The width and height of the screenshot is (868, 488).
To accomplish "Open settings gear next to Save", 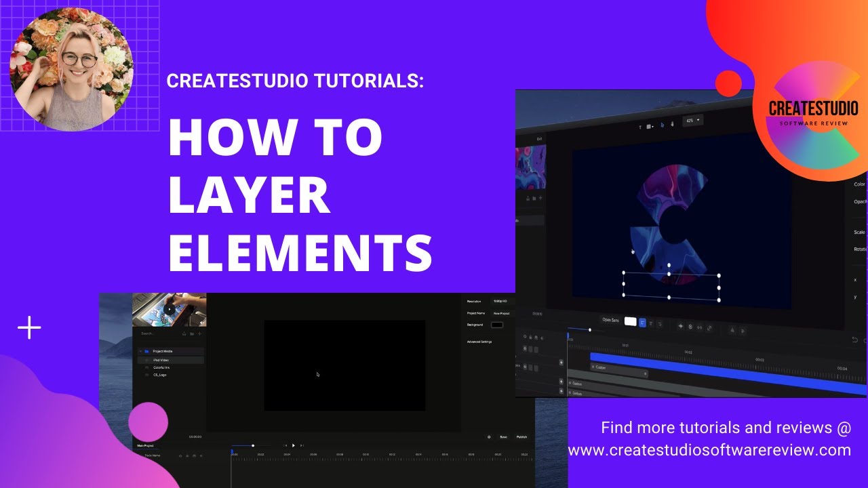I will [489, 437].
